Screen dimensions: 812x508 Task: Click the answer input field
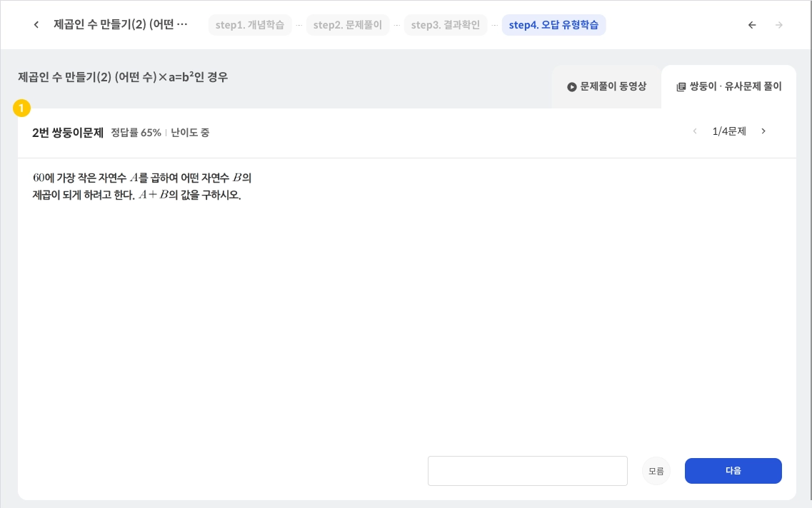(x=527, y=471)
